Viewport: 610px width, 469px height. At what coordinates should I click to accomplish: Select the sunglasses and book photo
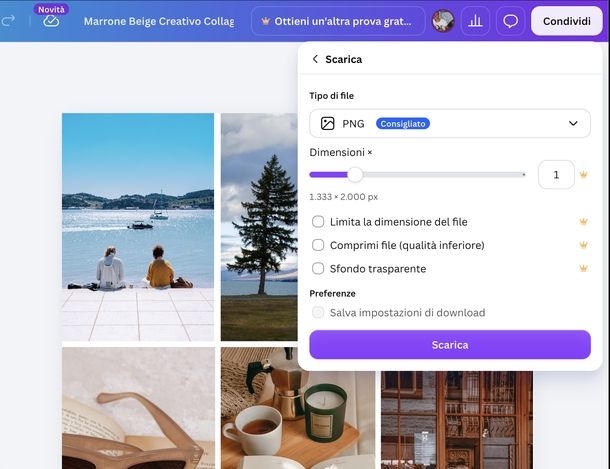(138, 408)
